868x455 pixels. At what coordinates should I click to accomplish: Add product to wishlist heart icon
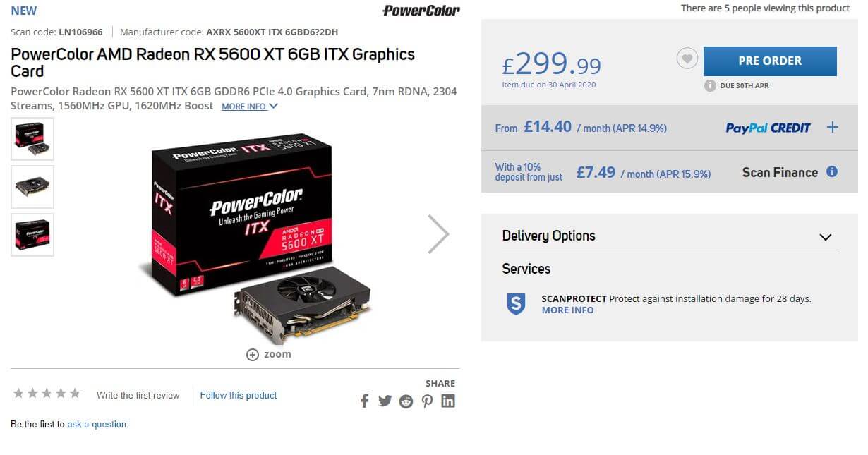(687, 59)
